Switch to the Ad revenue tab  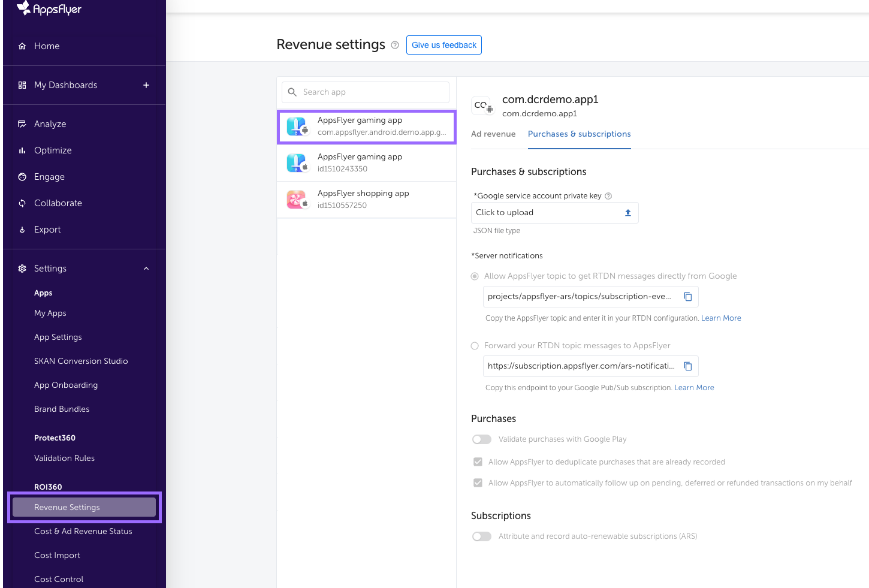tap(493, 134)
